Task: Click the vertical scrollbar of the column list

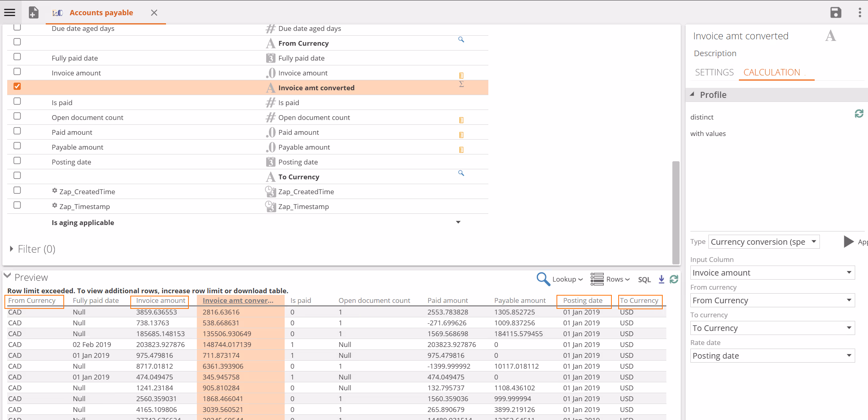Action: (676, 211)
